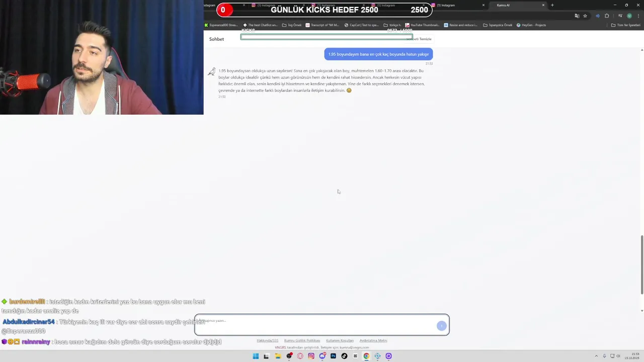Open Instagram from the taskbar
The height and width of the screenshot is (362, 644).
coord(311,356)
